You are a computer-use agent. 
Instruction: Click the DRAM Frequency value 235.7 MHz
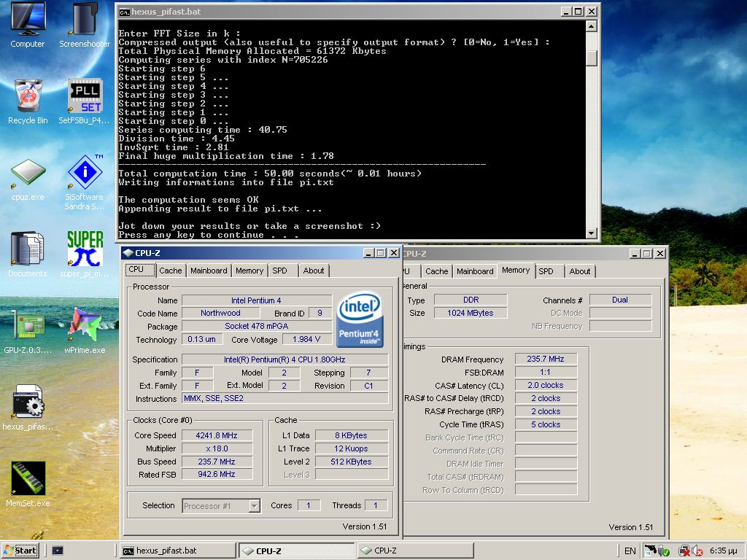[x=546, y=359]
